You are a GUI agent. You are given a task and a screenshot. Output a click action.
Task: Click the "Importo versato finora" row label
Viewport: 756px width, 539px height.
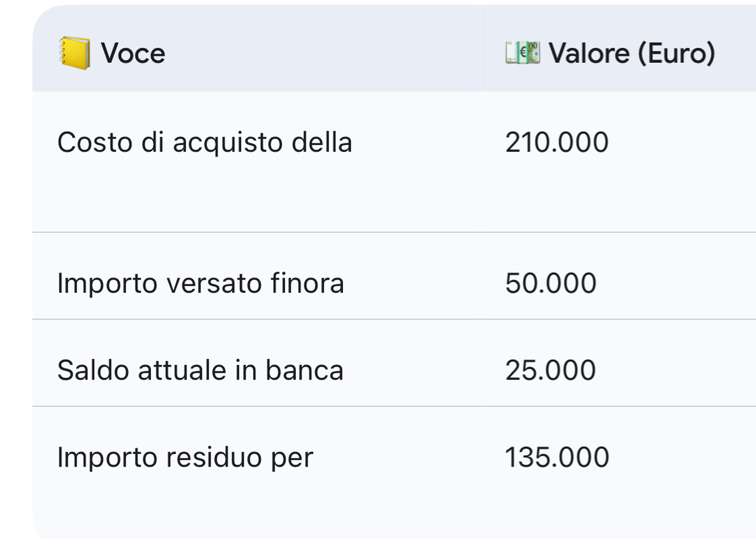(200, 283)
